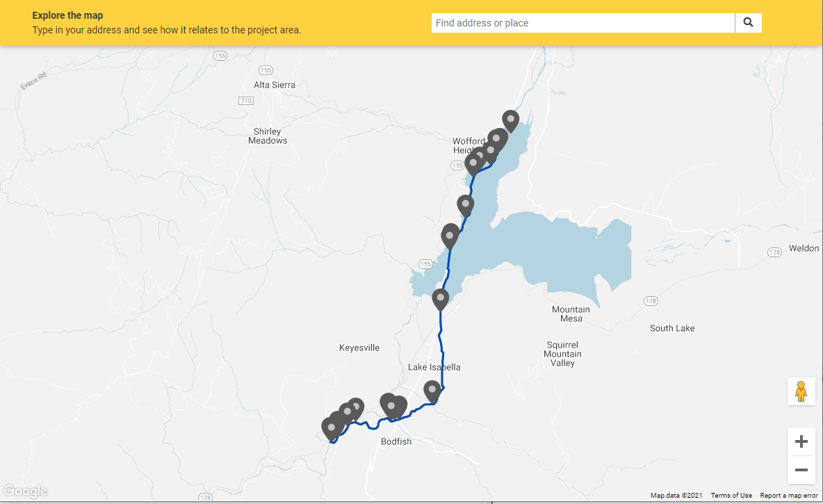Select the map pin near Lake Isabella label
Image resolution: width=823 pixels, height=504 pixels.
(432, 391)
